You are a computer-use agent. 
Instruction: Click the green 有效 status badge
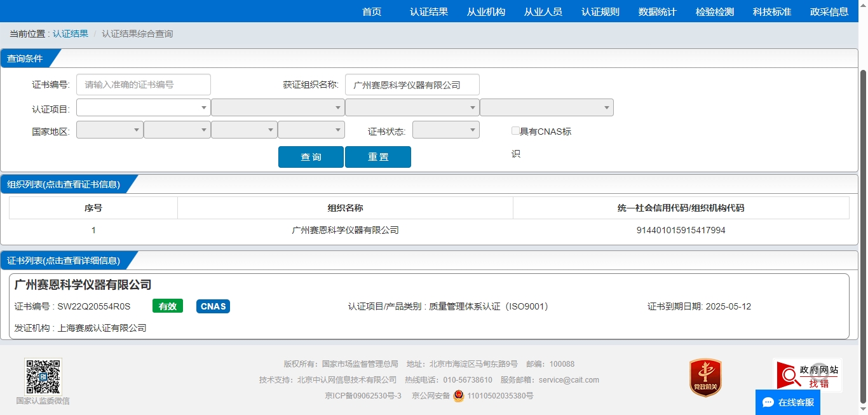pyautogui.click(x=168, y=306)
